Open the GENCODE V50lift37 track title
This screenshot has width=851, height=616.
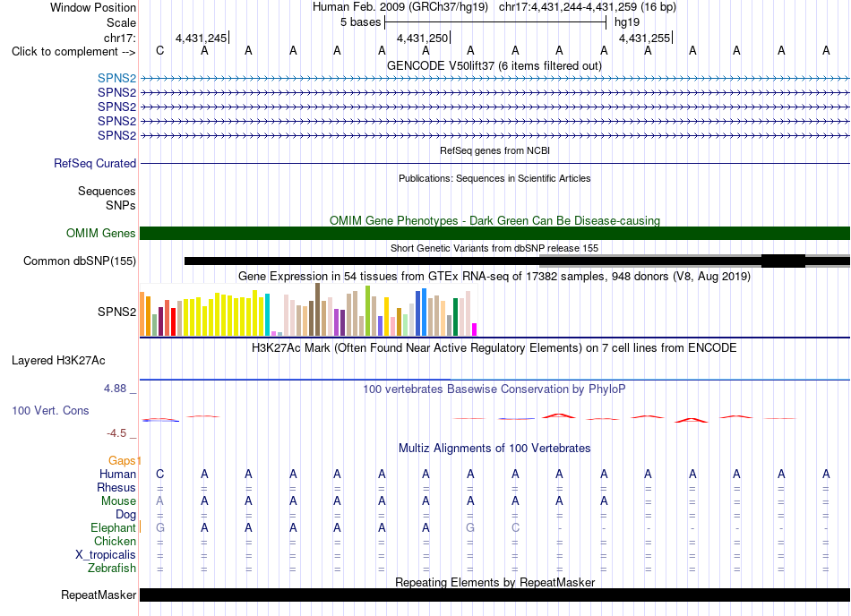click(x=494, y=65)
